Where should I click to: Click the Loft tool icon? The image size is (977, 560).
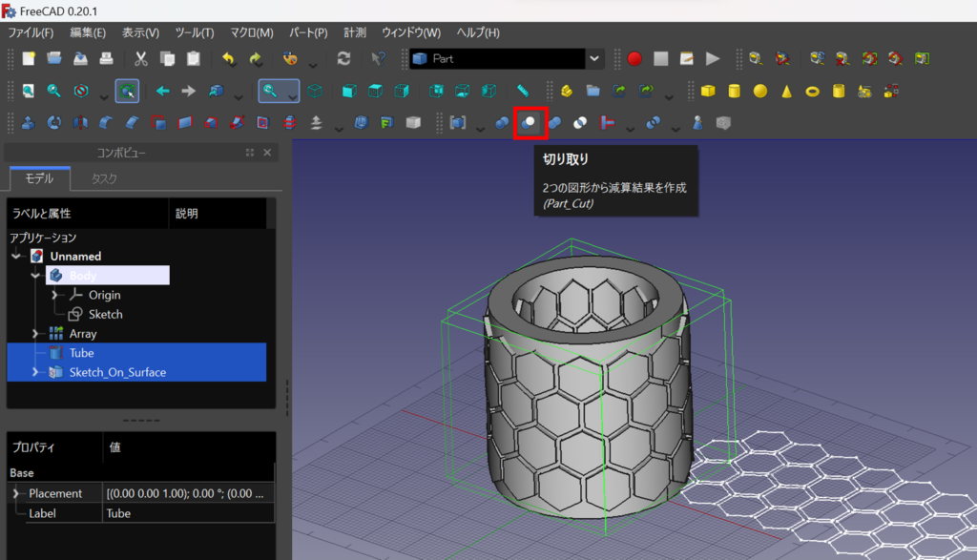pos(211,123)
